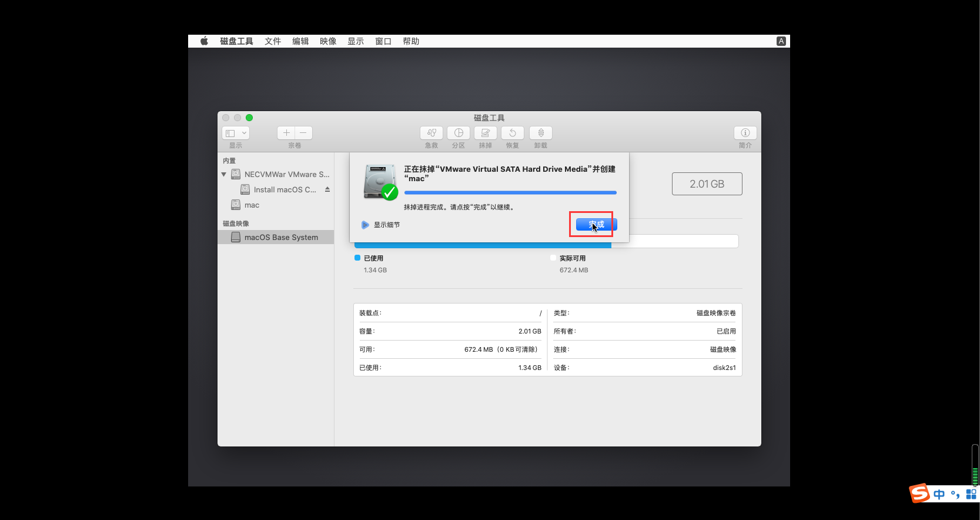This screenshot has width=980, height=520.
Task: Click the white 实际可用 color legend
Action: [553, 258]
